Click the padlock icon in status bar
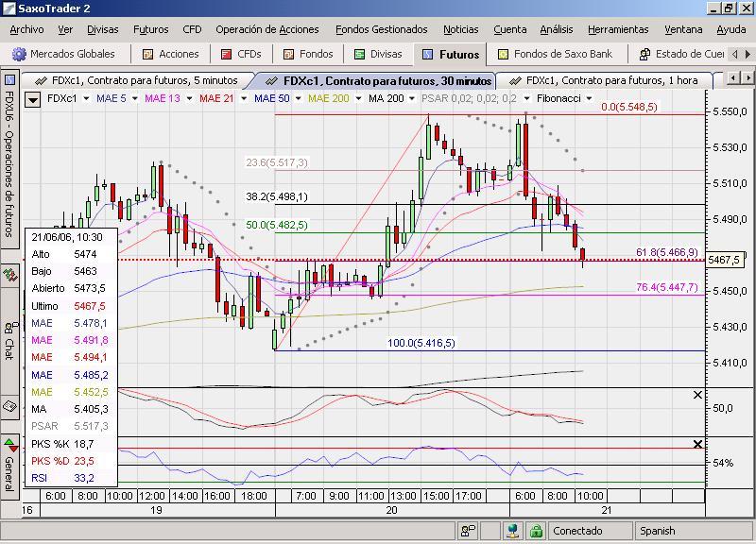 click(x=536, y=531)
